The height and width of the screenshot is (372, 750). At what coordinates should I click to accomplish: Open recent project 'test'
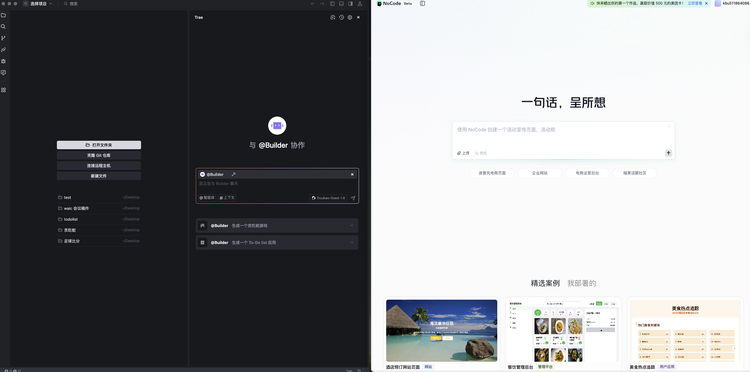[x=99, y=197]
